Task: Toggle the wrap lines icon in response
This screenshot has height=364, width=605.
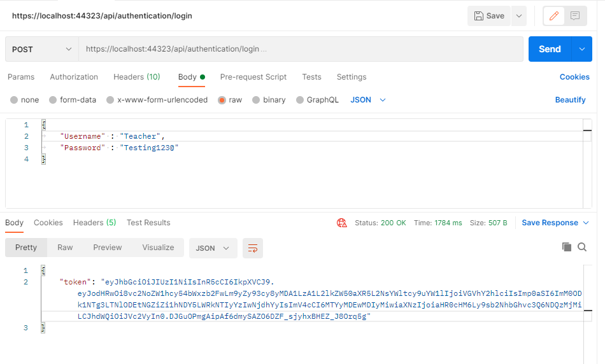Action: tap(253, 248)
